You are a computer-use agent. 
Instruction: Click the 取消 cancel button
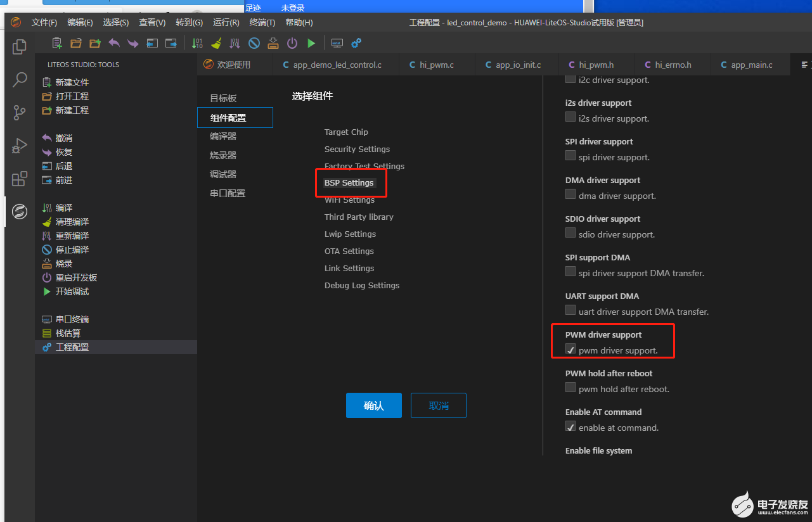[439, 405]
